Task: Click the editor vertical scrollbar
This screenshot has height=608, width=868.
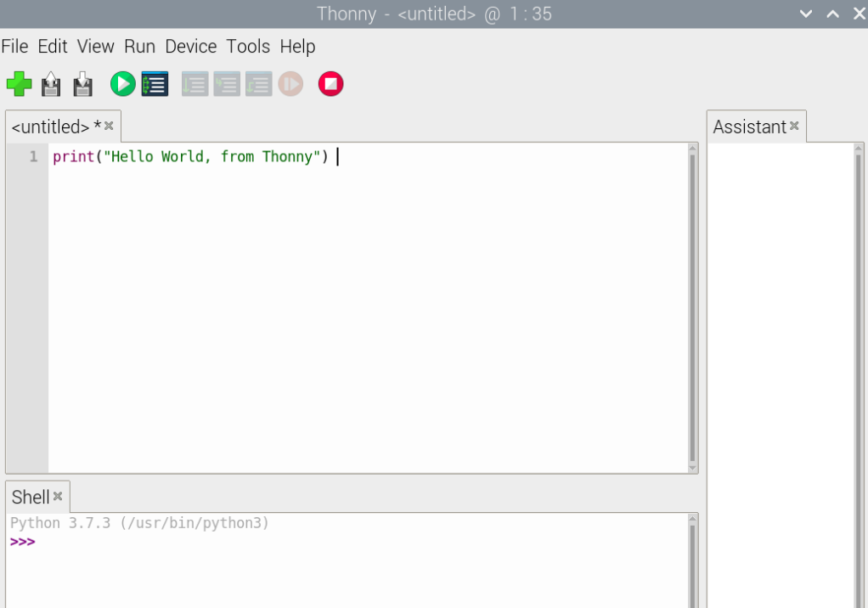Action: pos(692,307)
